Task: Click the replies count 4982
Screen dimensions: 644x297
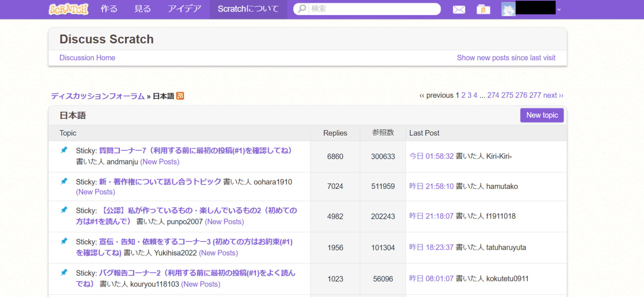Action: coord(335,216)
